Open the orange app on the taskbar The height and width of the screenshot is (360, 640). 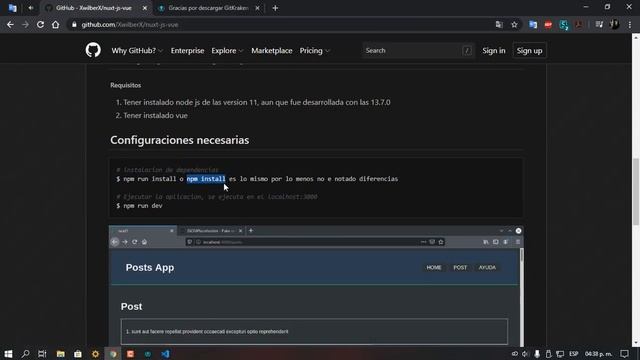[130, 353]
